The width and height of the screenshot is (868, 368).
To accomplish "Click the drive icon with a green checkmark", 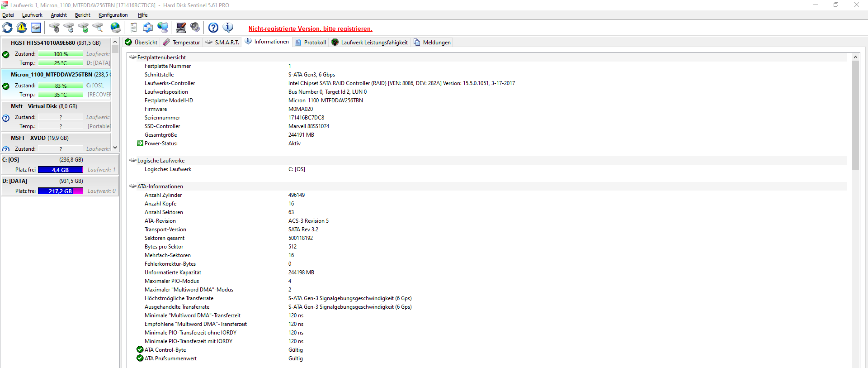I will pos(83,28).
